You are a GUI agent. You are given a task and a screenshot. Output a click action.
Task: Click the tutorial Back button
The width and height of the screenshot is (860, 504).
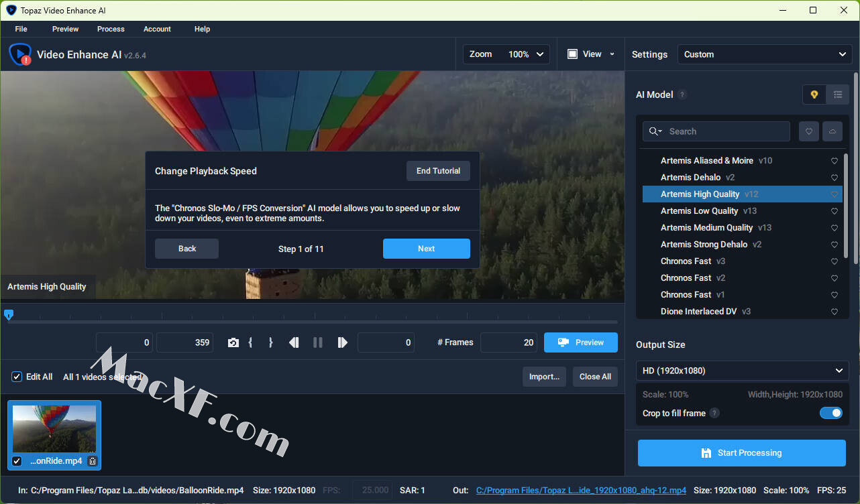[x=187, y=249]
